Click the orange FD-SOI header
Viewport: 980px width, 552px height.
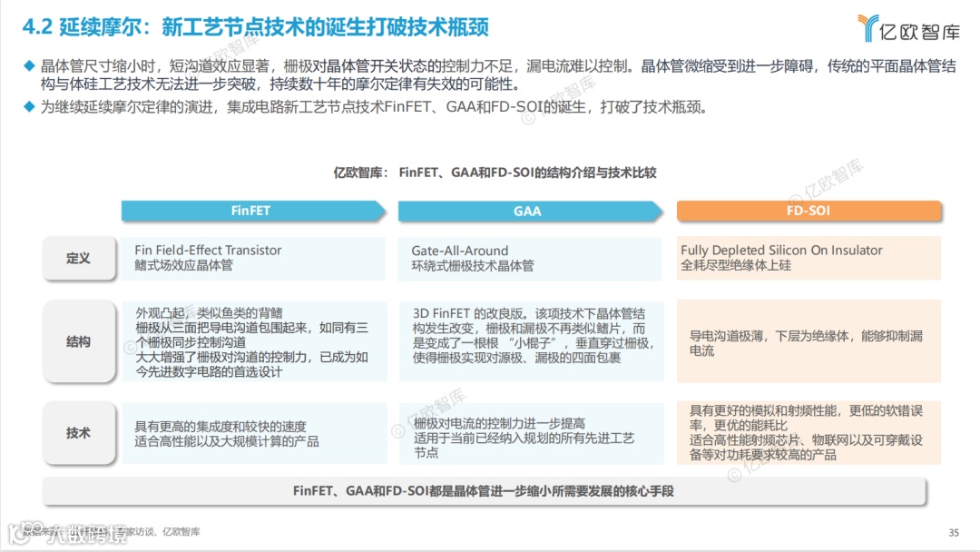[x=808, y=211]
